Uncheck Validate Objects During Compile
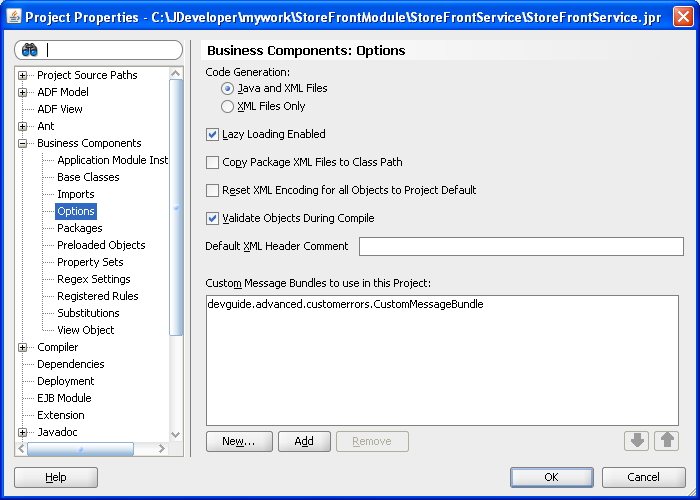Screen dimensions: 700x500 [212, 218]
